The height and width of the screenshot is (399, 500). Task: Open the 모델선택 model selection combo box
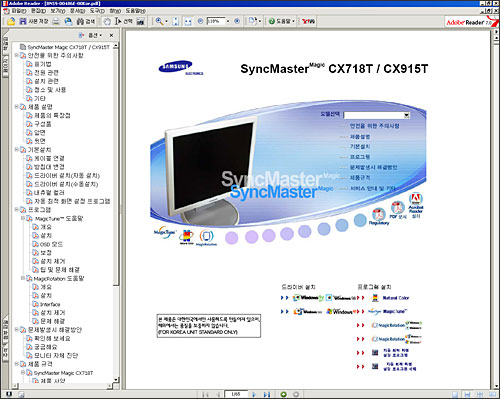tap(377, 115)
